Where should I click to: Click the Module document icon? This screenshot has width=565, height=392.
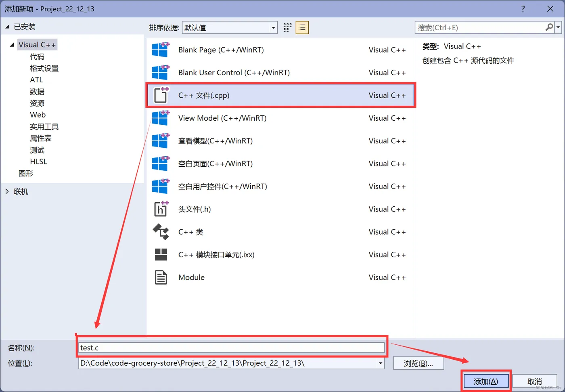161,277
